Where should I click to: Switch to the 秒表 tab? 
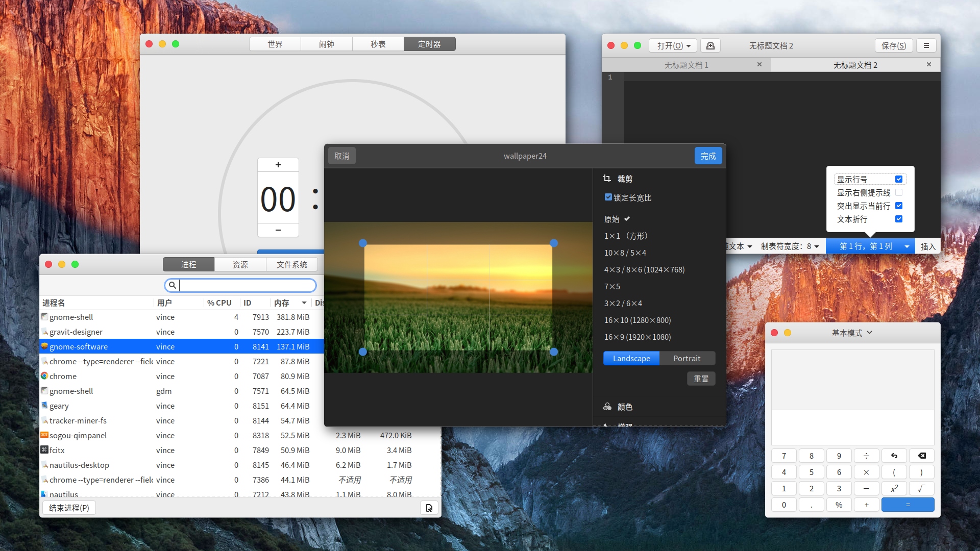[378, 44]
